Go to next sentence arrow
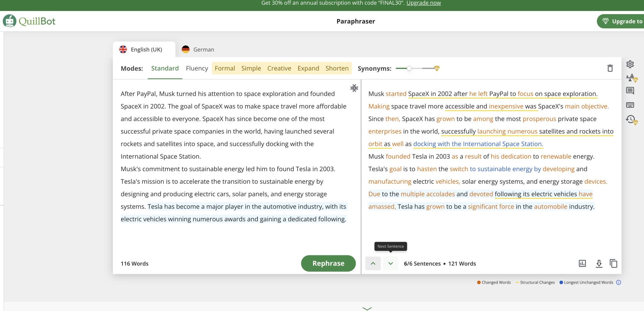The width and height of the screenshot is (644, 311). (x=391, y=263)
